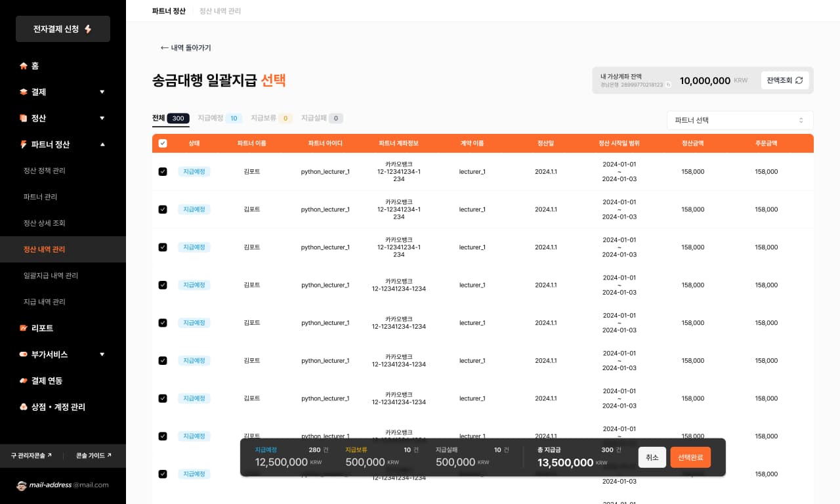Copy the virtual account number icon

click(x=668, y=85)
